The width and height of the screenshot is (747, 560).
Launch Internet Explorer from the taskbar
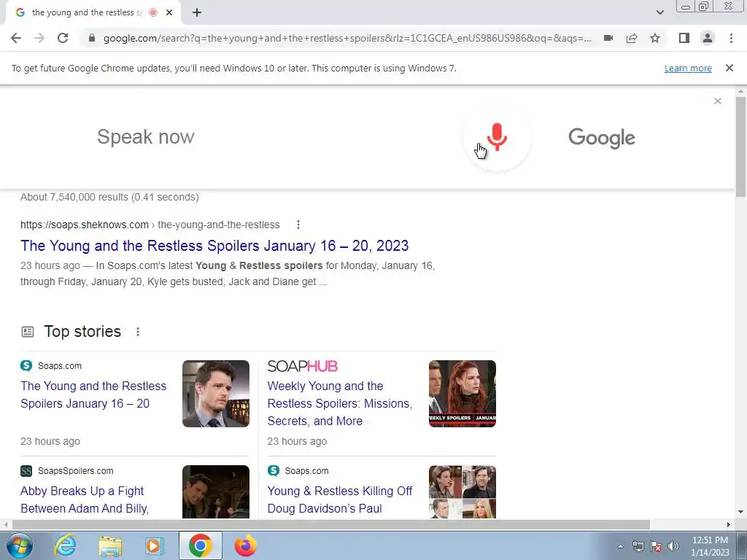click(65, 545)
